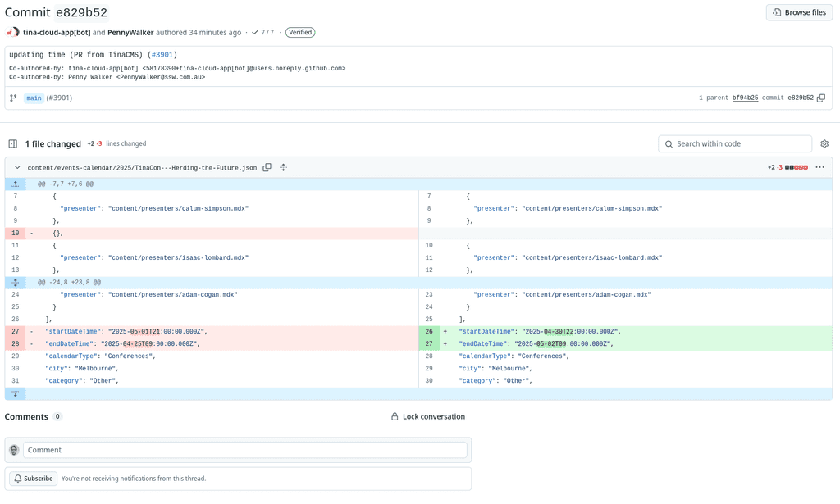Screen dimensions: 840x504
Task: Click the Browse files button
Action: click(798, 11)
